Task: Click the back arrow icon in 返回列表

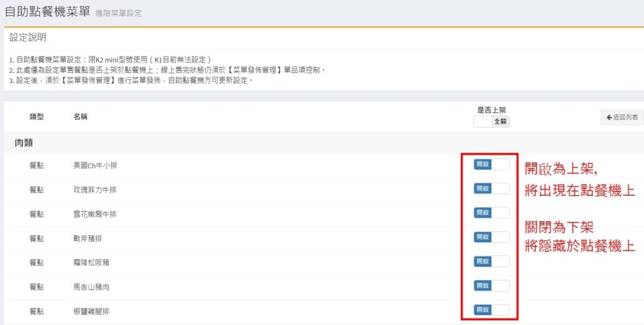Action: (609, 118)
